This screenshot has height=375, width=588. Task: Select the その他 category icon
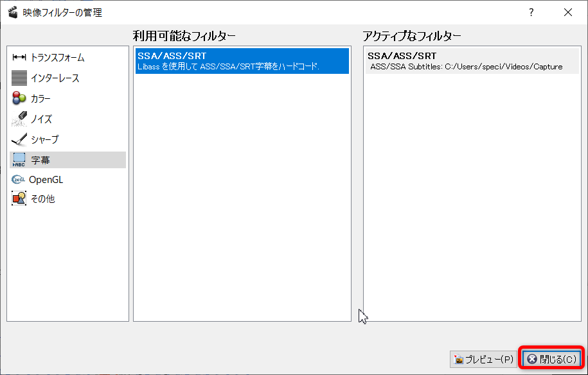19,199
